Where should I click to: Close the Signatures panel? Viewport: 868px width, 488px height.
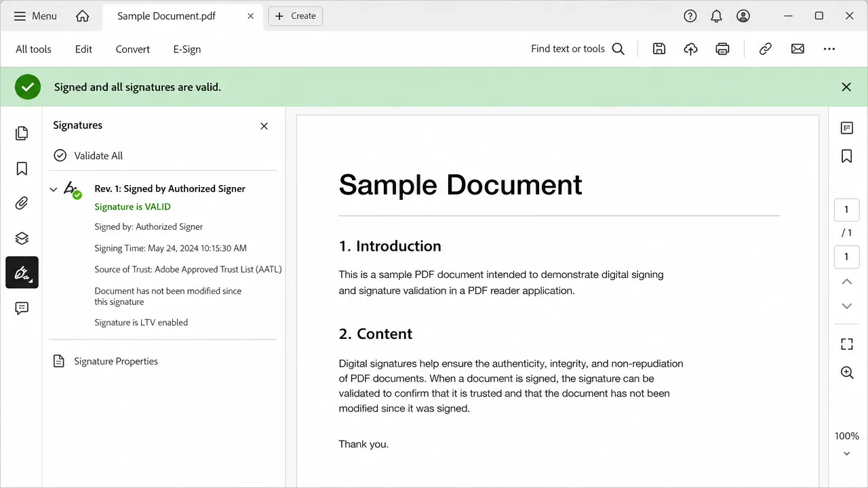[x=264, y=126]
